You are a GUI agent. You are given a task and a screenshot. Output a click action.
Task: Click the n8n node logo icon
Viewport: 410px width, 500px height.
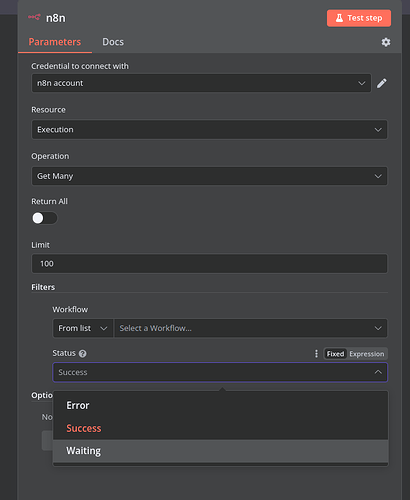pyautogui.click(x=34, y=17)
